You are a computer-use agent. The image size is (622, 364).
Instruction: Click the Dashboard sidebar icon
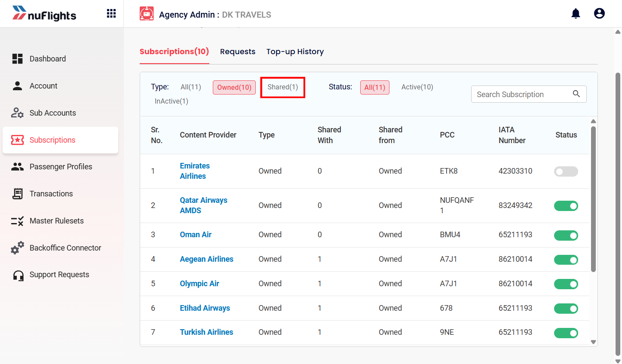[17, 59]
